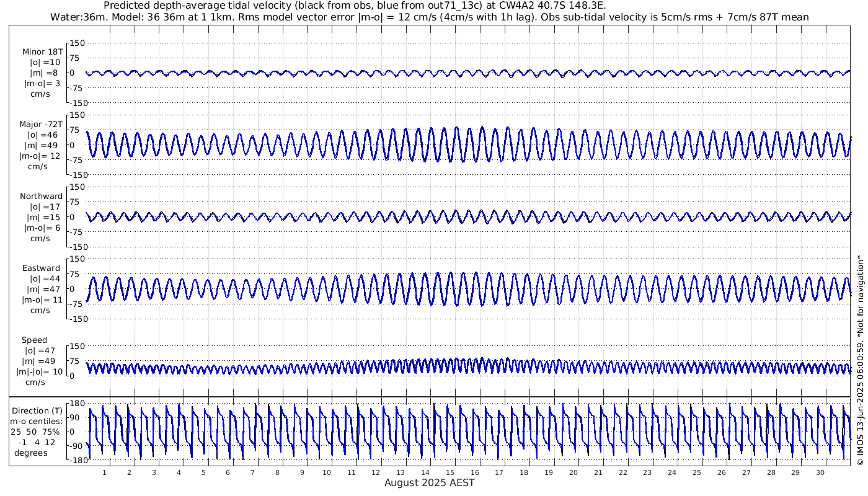The height and width of the screenshot is (496, 868).
Task: Select "|m| =47" in the Eastward panel
Action: click(x=43, y=290)
